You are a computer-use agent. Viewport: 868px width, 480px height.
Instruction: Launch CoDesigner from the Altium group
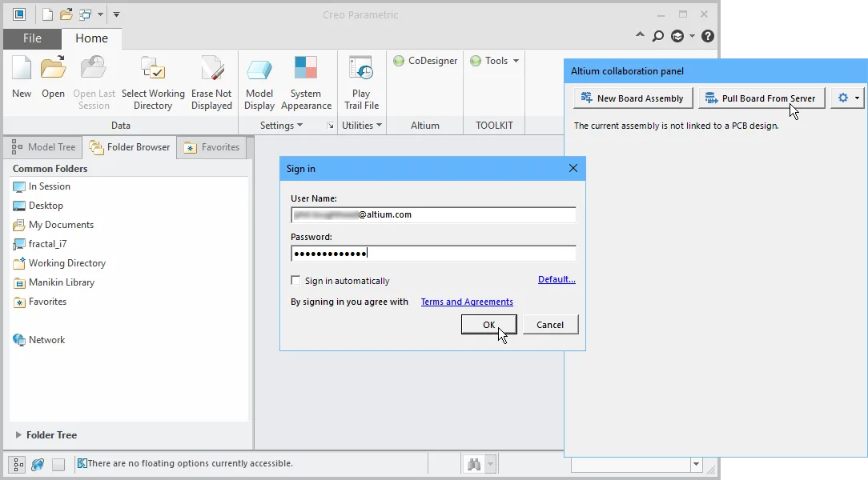[425, 61]
